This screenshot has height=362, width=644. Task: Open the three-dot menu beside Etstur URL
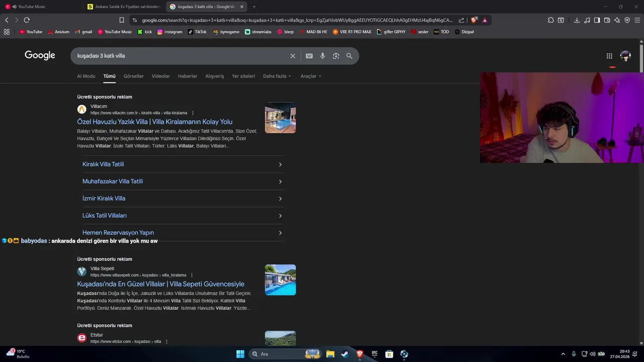tap(167, 342)
